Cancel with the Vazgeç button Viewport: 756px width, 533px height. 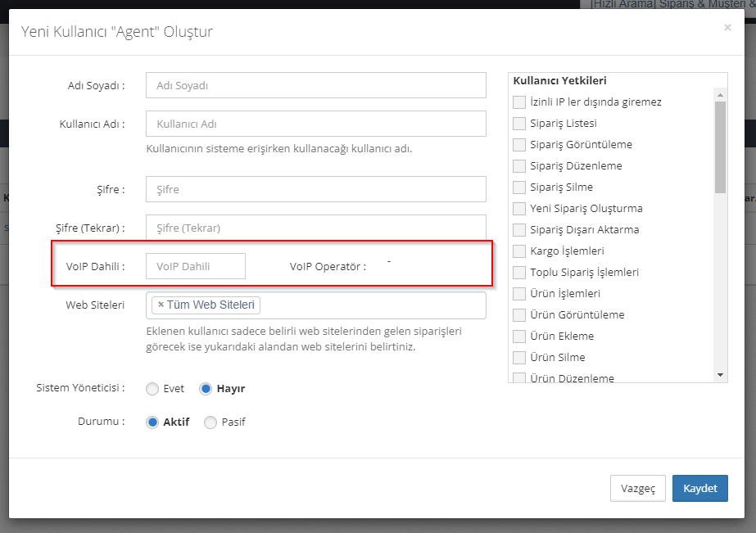(x=637, y=488)
